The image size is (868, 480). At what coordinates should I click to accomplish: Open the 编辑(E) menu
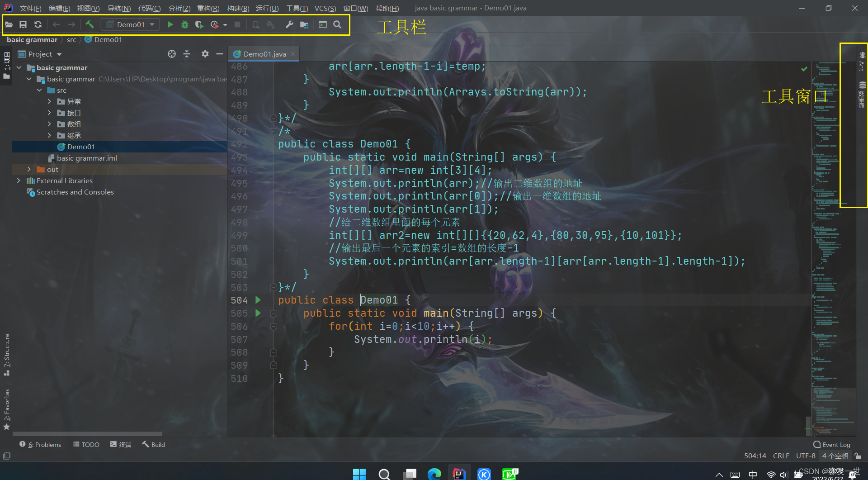pyautogui.click(x=59, y=8)
